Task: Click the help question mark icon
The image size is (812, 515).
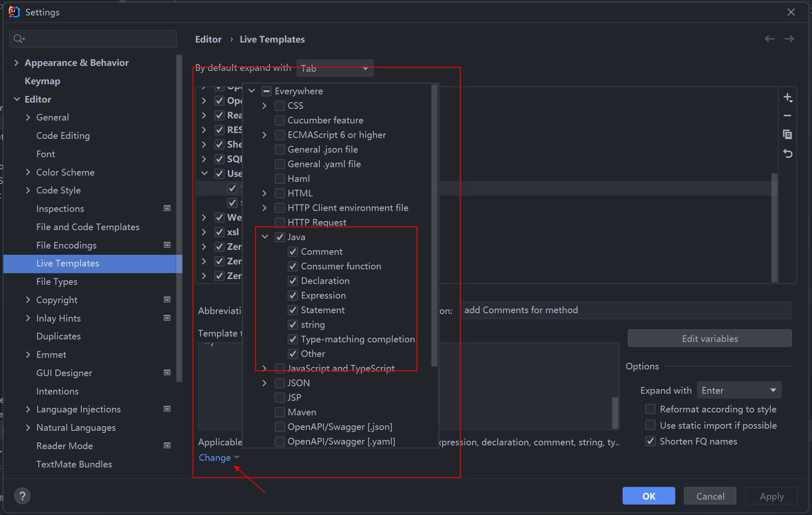Action: click(x=23, y=496)
